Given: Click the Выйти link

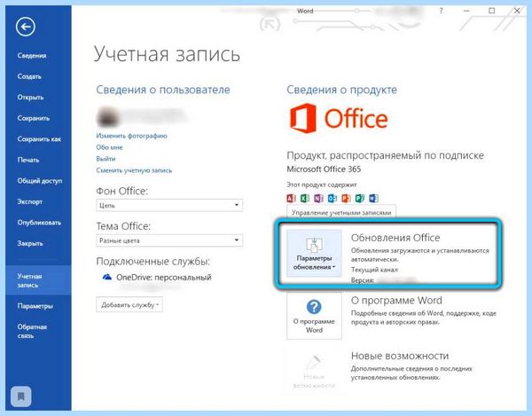Looking at the screenshot, I should click(106, 159).
